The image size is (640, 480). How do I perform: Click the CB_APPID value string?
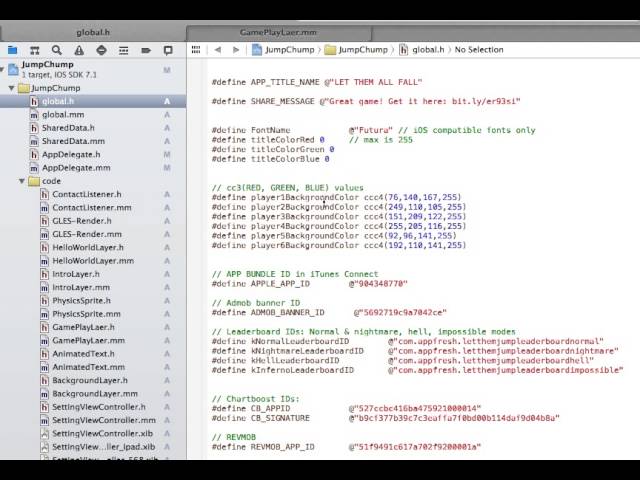point(415,408)
